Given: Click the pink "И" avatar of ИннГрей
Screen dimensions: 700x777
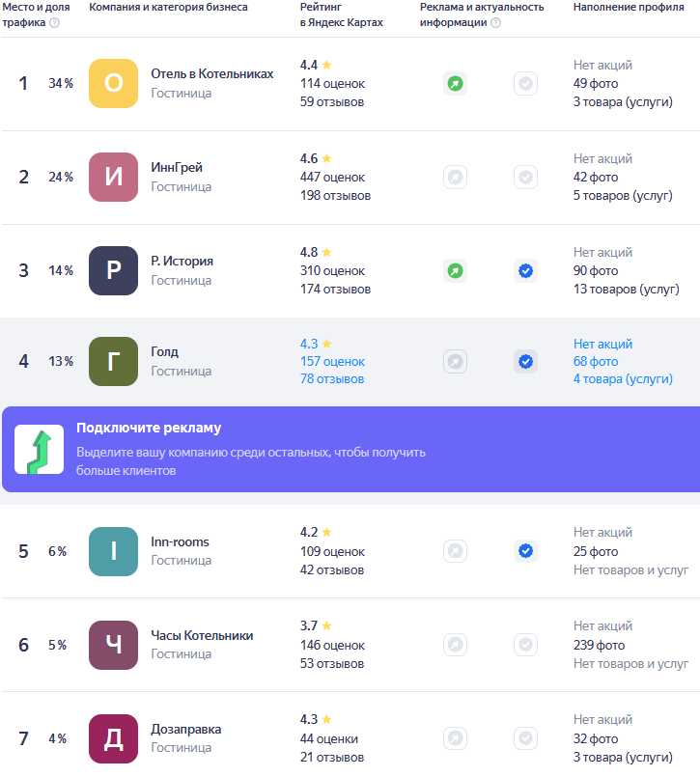Looking at the screenshot, I should click(113, 178).
